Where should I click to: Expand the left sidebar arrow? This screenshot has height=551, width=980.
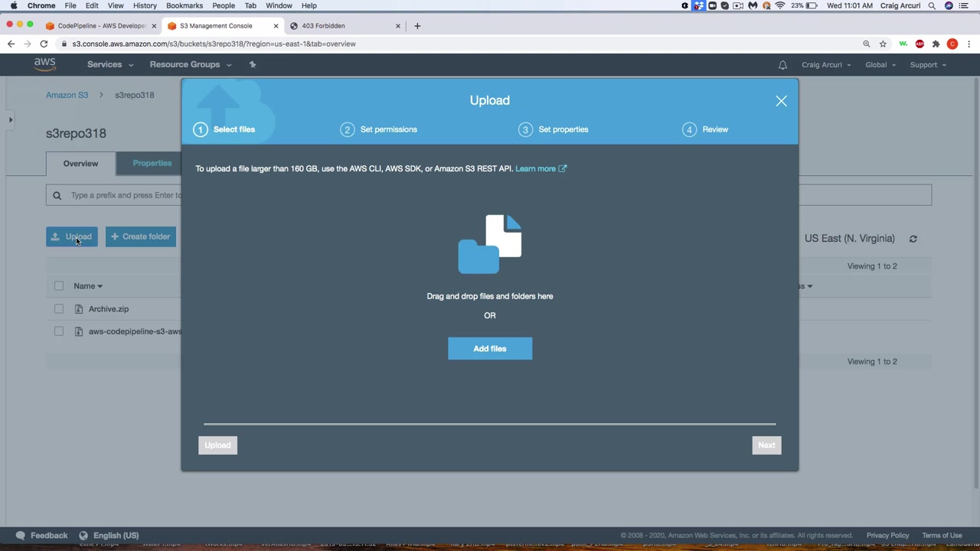(x=11, y=120)
